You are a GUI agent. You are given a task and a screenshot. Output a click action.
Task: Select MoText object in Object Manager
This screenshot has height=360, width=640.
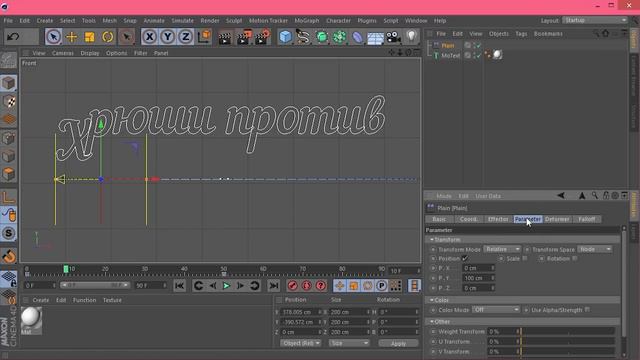click(x=450, y=56)
